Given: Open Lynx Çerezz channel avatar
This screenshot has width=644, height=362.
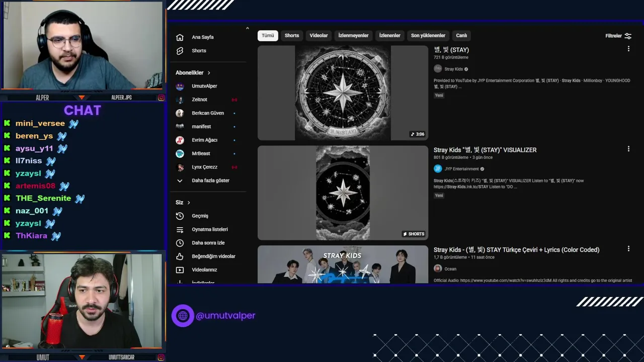Looking at the screenshot, I should (180, 167).
